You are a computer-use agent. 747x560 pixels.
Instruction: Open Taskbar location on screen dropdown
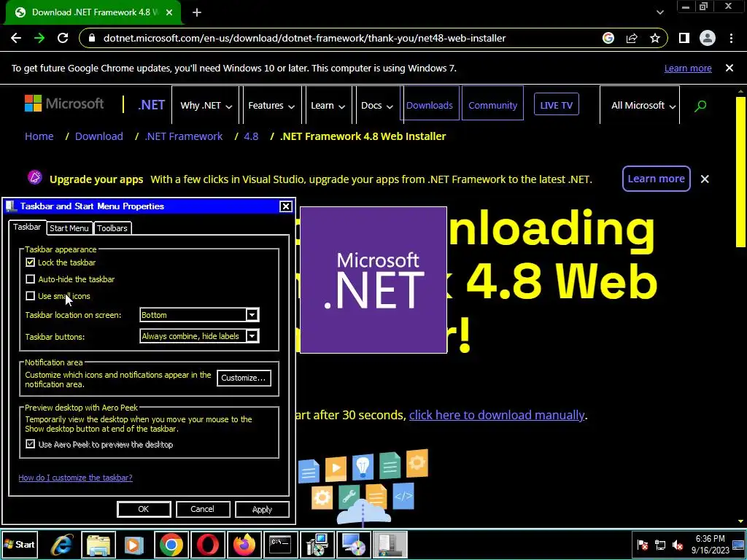[x=200, y=315]
